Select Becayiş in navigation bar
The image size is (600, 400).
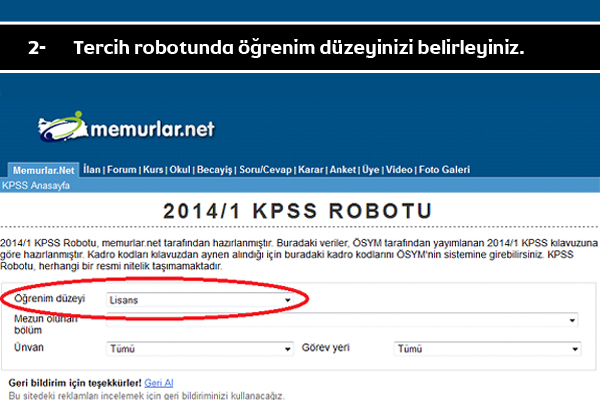point(215,170)
